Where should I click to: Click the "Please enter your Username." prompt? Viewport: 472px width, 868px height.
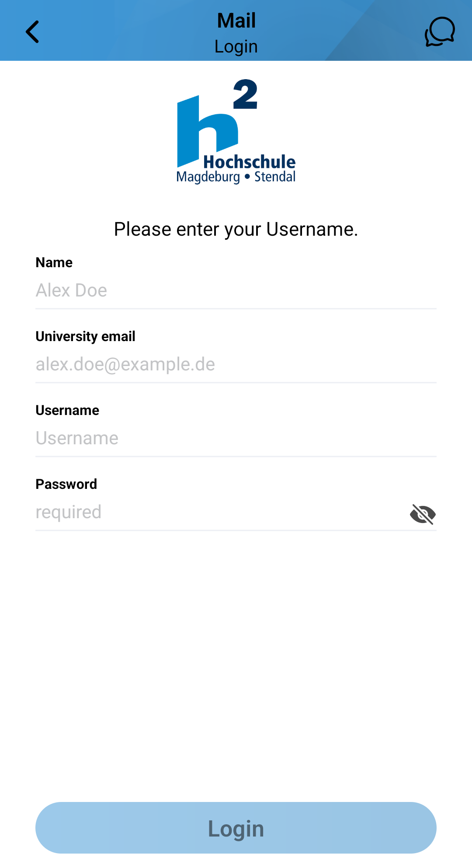[x=236, y=229]
